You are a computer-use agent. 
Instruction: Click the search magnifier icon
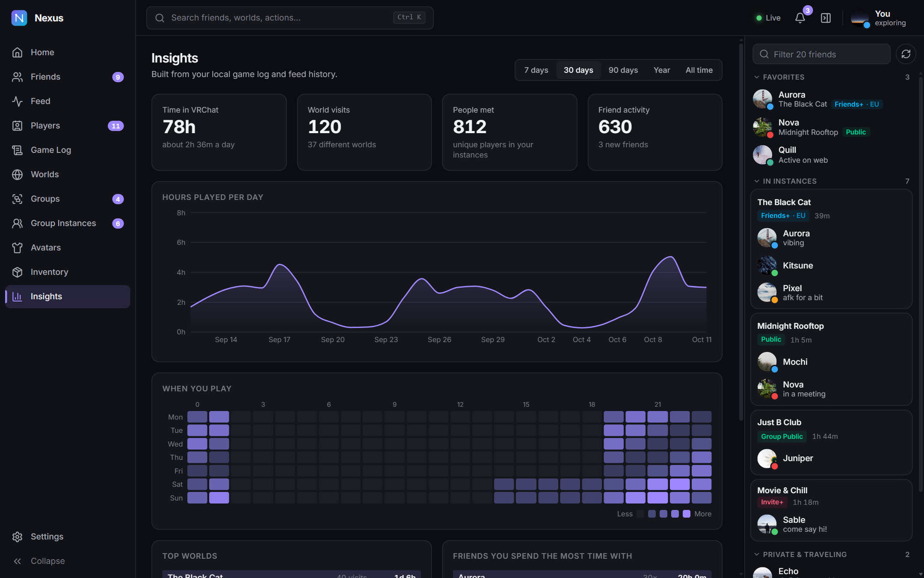point(160,18)
